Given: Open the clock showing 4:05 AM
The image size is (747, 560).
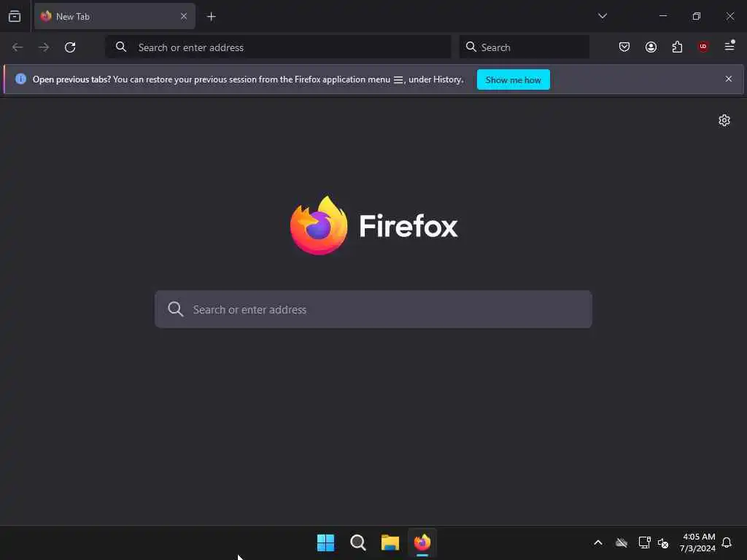Looking at the screenshot, I should pos(698,542).
